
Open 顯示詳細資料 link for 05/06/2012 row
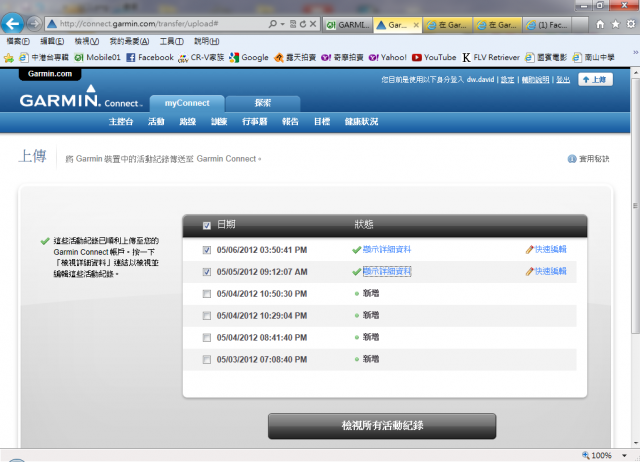coord(387,249)
